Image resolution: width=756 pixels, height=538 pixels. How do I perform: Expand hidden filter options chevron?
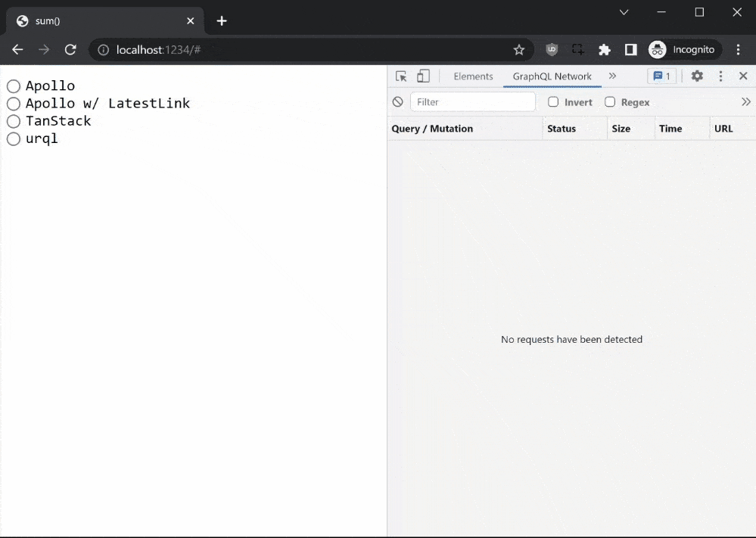click(746, 101)
